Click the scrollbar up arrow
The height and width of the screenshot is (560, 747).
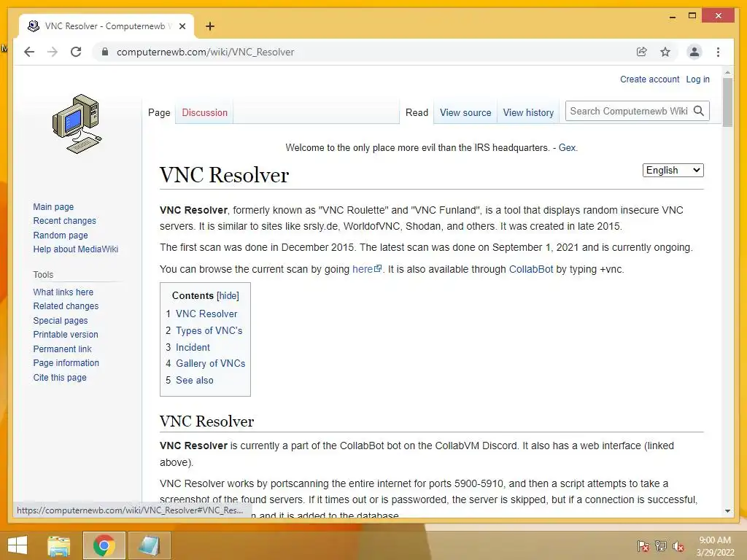point(727,72)
